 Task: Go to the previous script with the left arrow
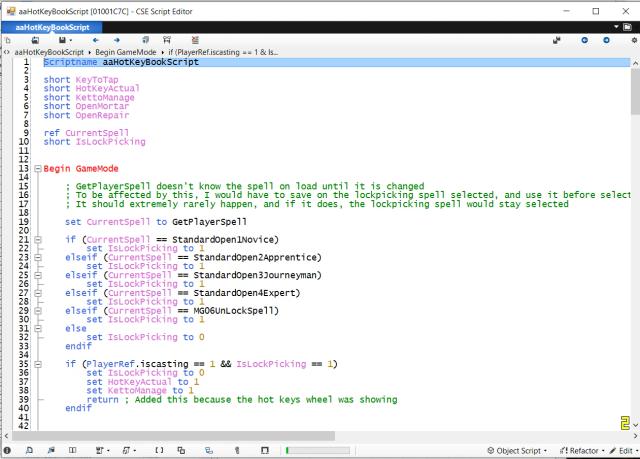[96, 40]
